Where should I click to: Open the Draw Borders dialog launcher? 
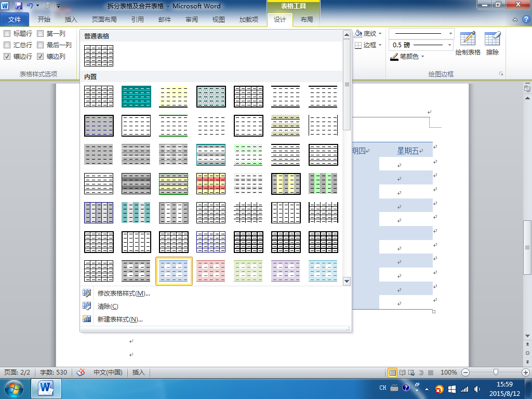(x=501, y=74)
